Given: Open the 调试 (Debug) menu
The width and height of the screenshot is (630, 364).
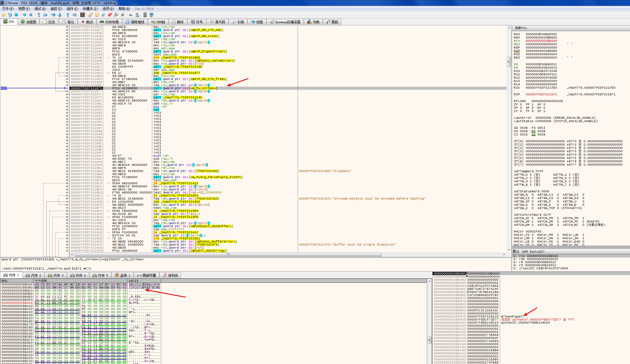Looking at the screenshot, I should tap(40, 9).
